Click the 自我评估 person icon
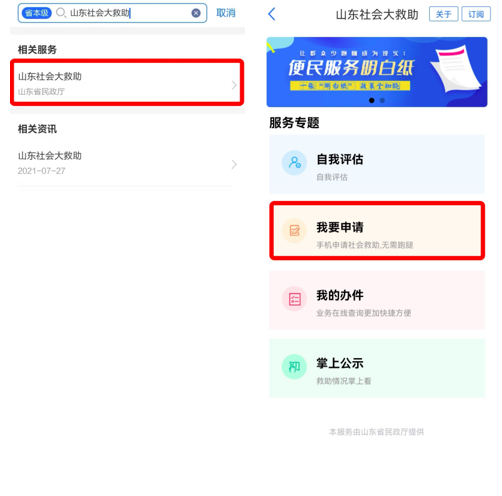Image resolution: width=502 pixels, height=496 pixels. tap(294, 163)
